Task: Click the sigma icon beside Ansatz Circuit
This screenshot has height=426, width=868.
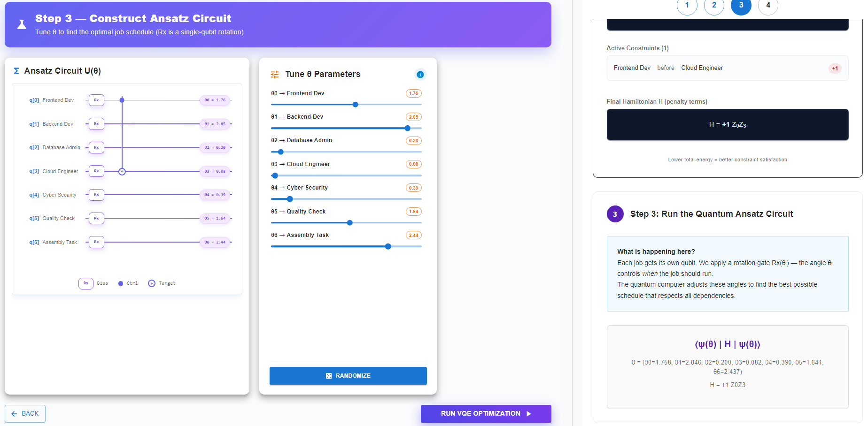Action: (16, 71)
